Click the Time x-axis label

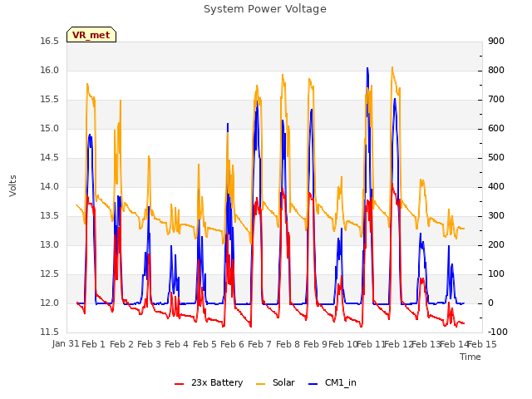pyautogui.click(x=470, y=357)
